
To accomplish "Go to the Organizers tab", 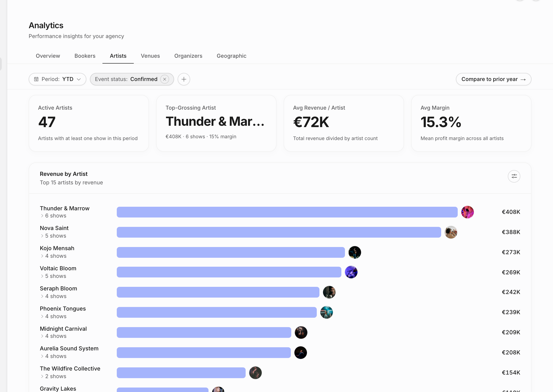I will pyautogui.click(x=188, y=56).
